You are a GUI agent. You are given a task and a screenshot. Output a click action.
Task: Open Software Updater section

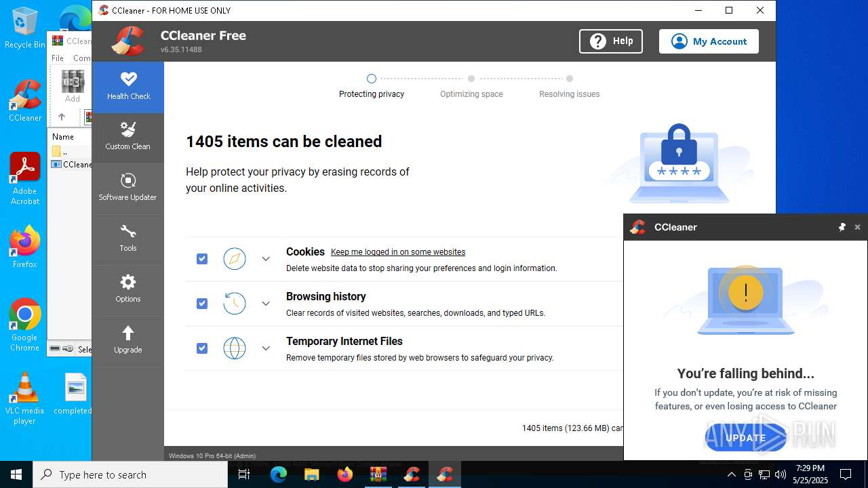128,188
